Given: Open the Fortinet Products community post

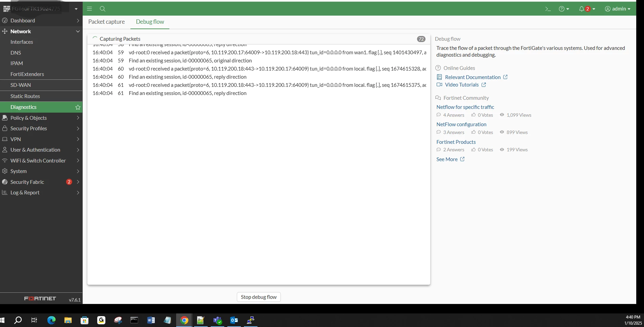Looking at the screenshot, I should coord(456,142).
